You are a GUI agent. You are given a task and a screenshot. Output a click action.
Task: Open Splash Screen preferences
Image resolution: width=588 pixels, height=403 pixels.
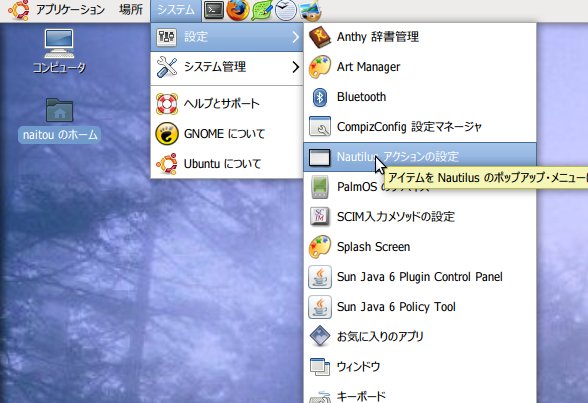point(420,247)
